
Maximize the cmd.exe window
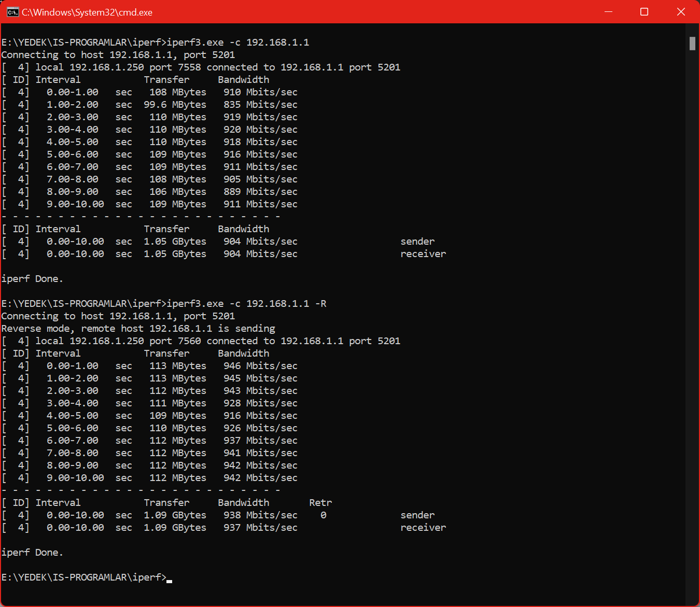[645, 12]
